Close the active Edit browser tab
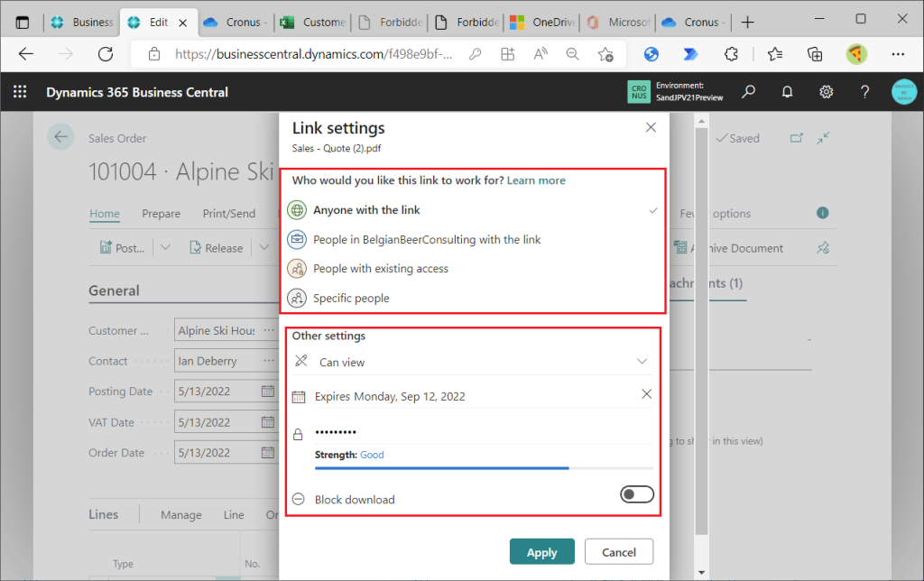The width and height of the screenshot is (924, 581). pyautogui.click(x=182, y=23)
